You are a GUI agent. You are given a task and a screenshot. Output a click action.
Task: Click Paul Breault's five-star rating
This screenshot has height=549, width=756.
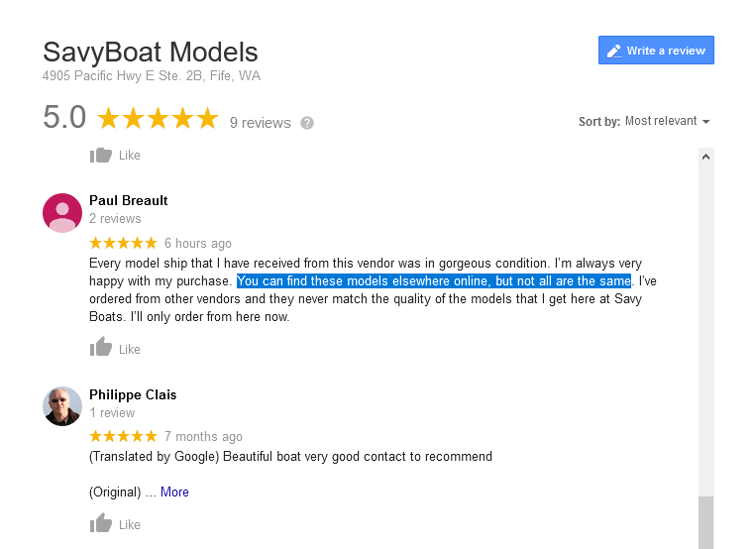[123, 243]
